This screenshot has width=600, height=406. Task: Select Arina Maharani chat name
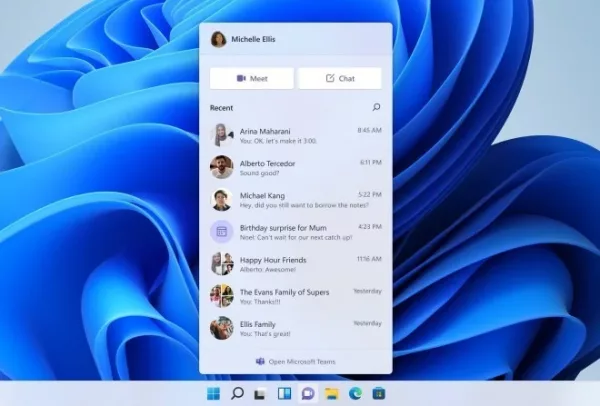click(265, 131)
